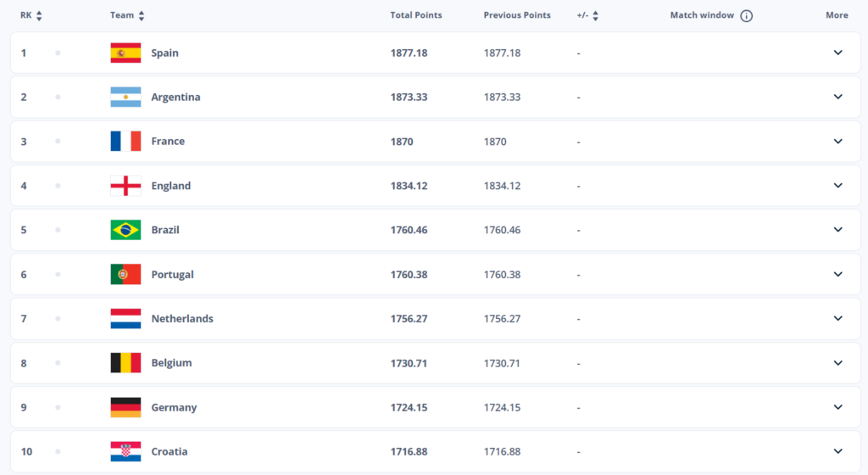
Task: Click the England flag icon
Action: [125, 186]
